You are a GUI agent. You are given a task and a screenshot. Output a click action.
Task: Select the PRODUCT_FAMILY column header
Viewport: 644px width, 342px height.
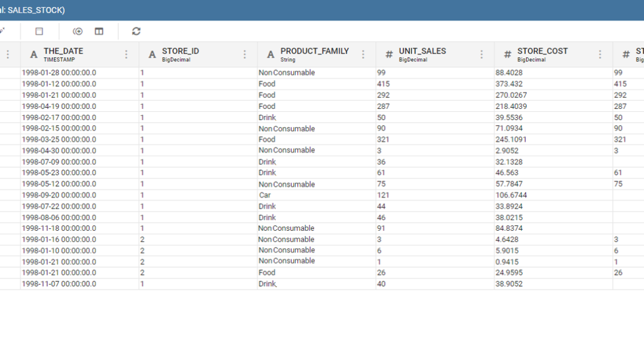[x=316, y=55]
